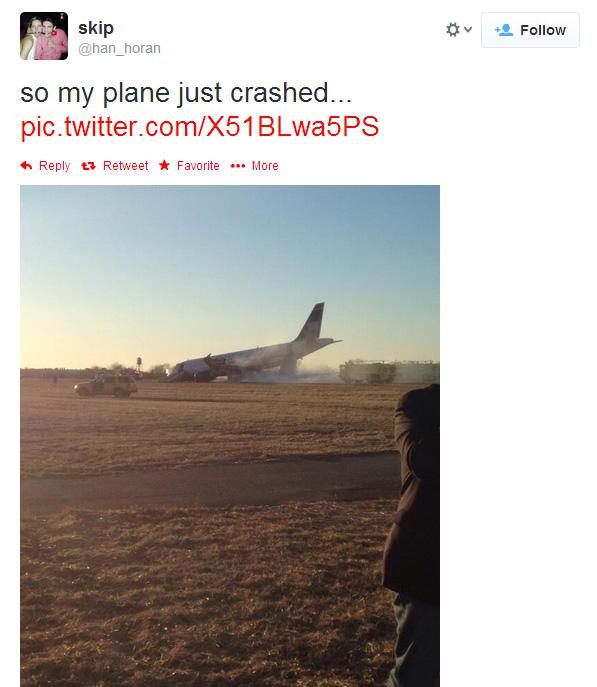This screenshot has width=597, height=687.
Task: Click the Retweet arrows icon
Action: (x=88, y=166)
